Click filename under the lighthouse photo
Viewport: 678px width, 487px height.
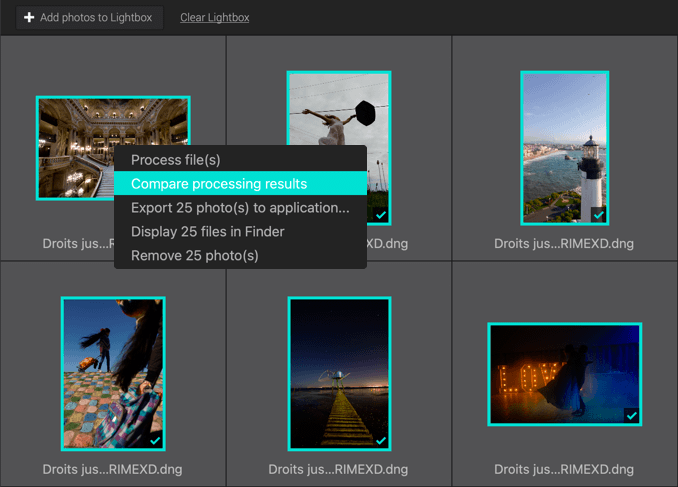[564, 244]
